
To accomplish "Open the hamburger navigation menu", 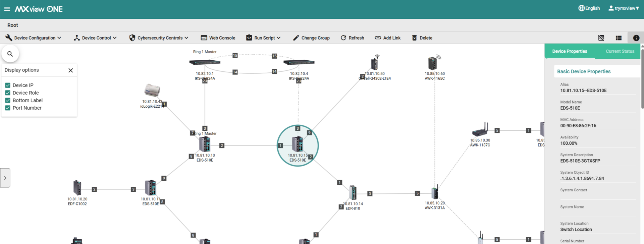I will pos(7,9).
